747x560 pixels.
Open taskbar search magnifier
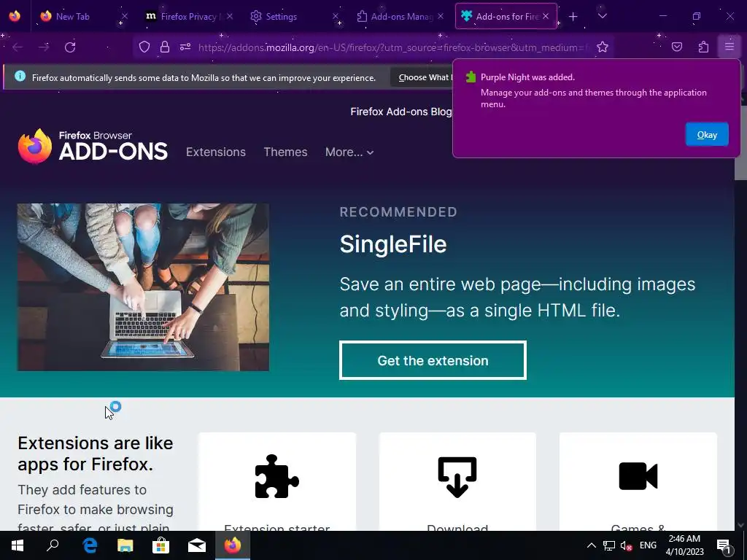pos(53,545)
